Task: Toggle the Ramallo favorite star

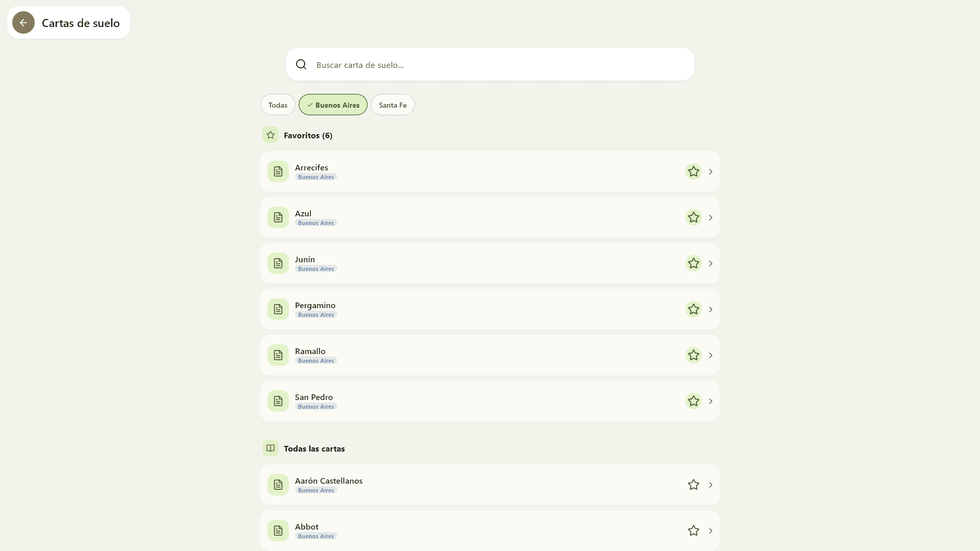Action: 694,355
